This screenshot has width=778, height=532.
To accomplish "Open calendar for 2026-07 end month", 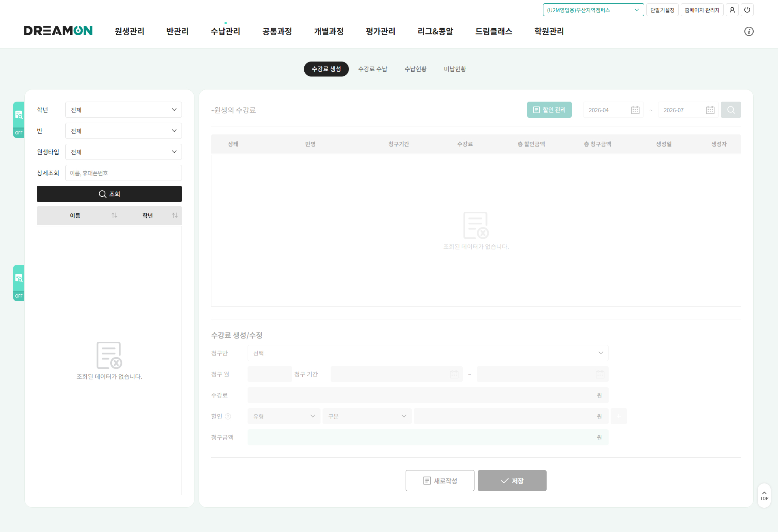I will click(x=710, y=110).
